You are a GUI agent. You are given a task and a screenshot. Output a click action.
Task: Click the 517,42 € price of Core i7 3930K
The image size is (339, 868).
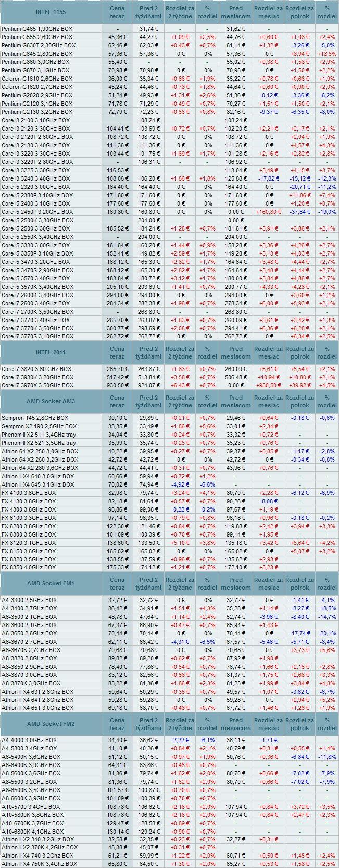coord(117,377)
